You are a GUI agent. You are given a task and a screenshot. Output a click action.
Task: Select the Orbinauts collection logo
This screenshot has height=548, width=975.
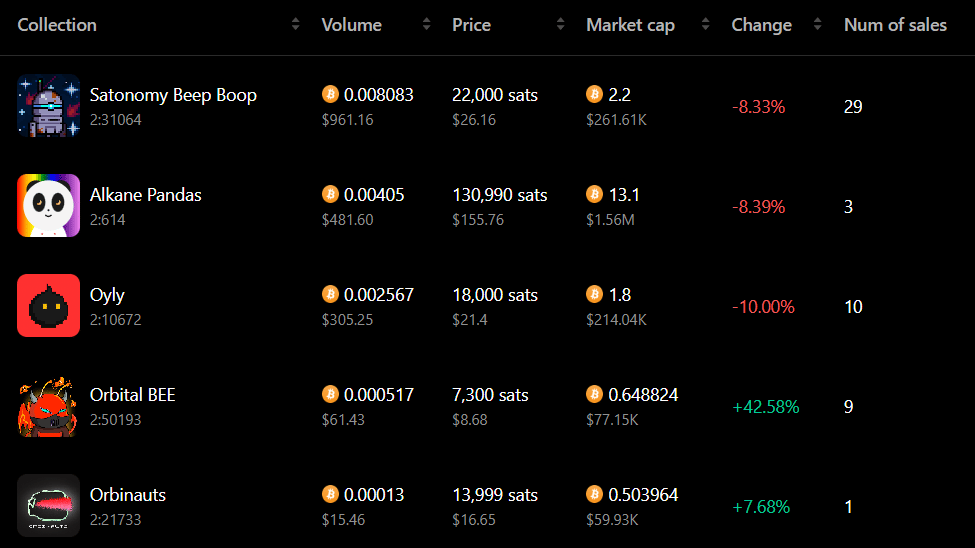point(49,506)
